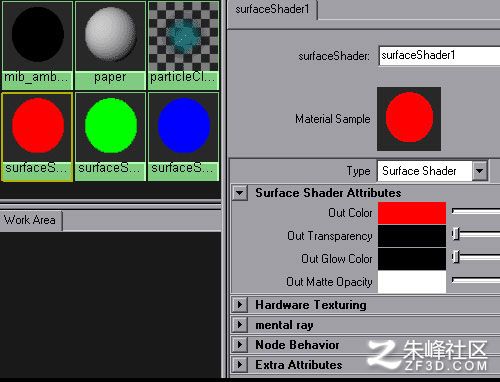Open the Work Area tab
Screen dimensions: 500x382
(31, 220)
